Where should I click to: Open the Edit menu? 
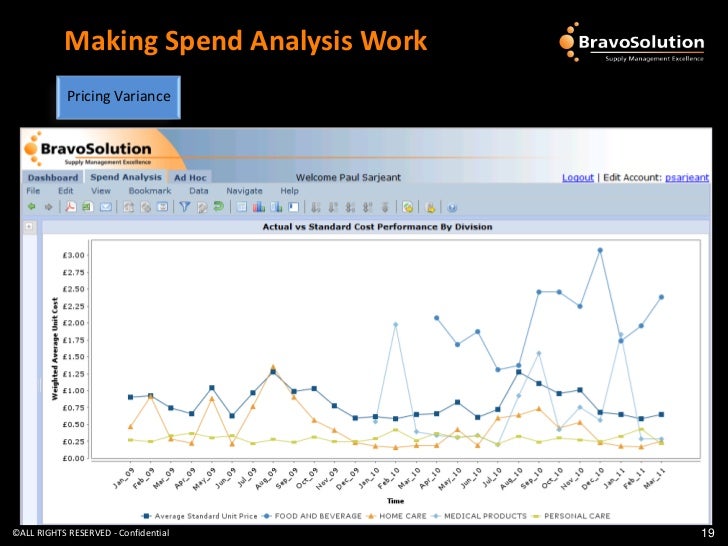coord(65,191)
